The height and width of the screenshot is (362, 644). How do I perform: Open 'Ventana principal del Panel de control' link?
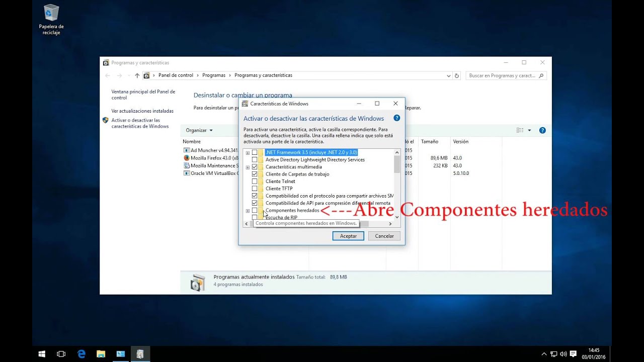[143, 95]
